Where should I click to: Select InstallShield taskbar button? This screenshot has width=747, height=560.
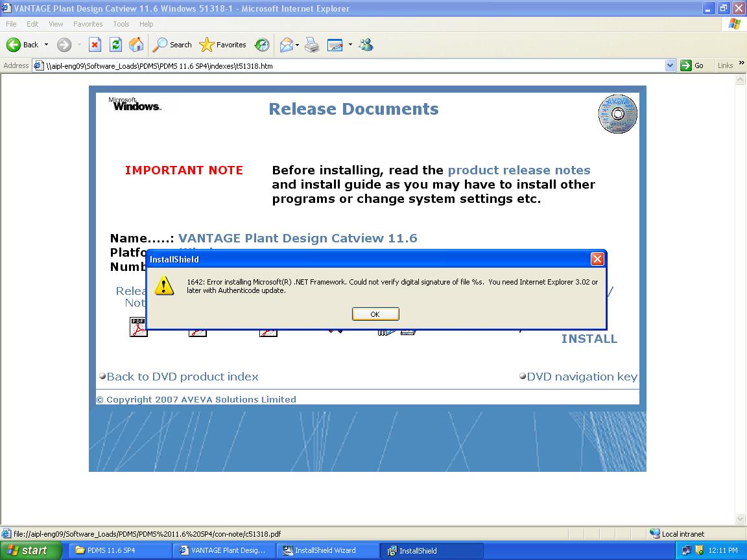coord(432,550)
